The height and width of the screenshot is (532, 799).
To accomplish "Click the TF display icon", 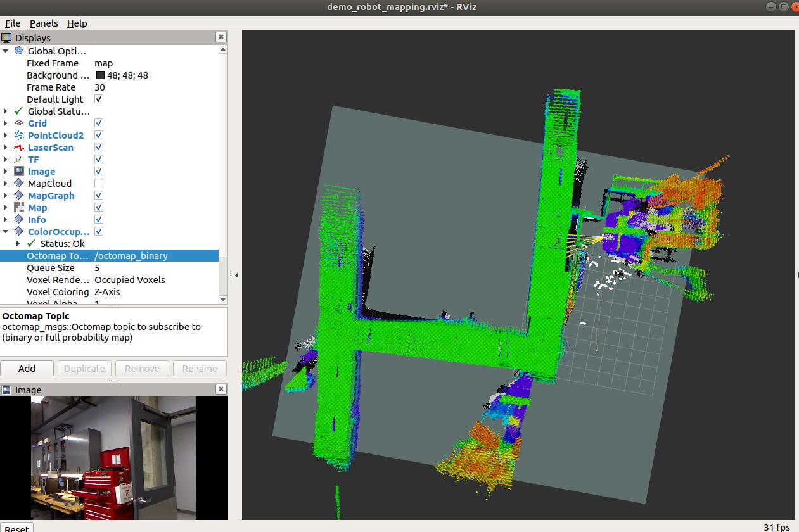I will point(19,160).
